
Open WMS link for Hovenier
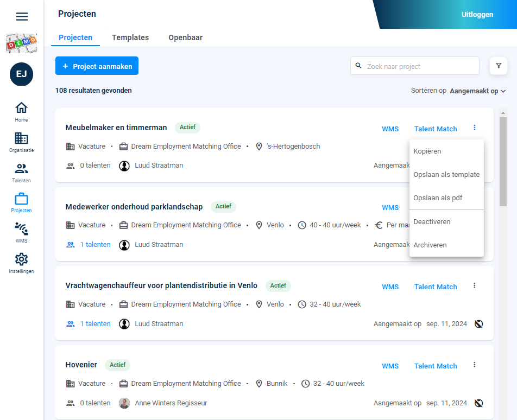(x=390, y=366)
